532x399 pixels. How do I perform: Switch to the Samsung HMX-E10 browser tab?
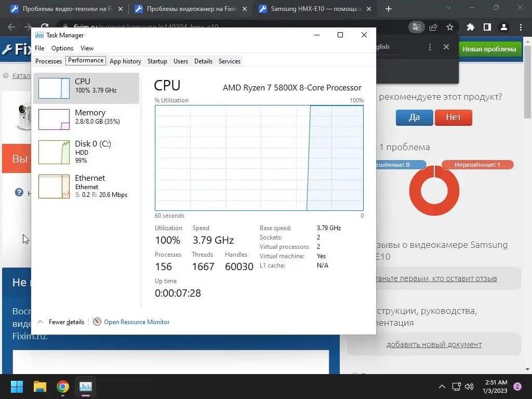pos(314,9)
